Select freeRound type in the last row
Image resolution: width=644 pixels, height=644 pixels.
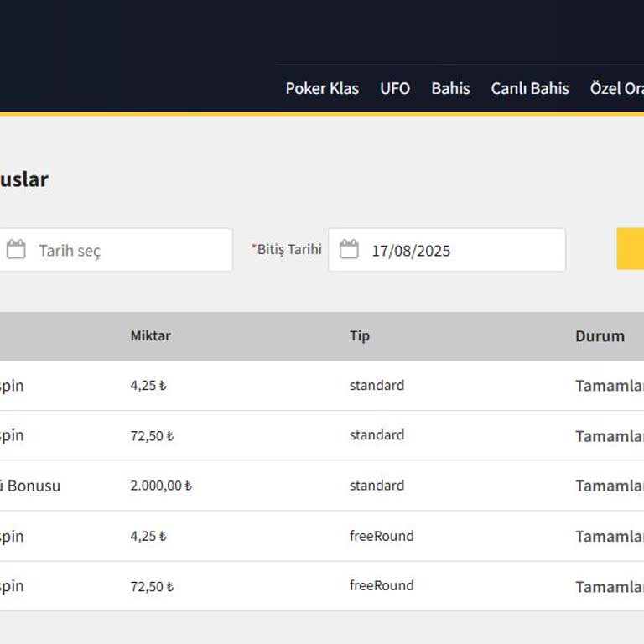click(382, 585)
